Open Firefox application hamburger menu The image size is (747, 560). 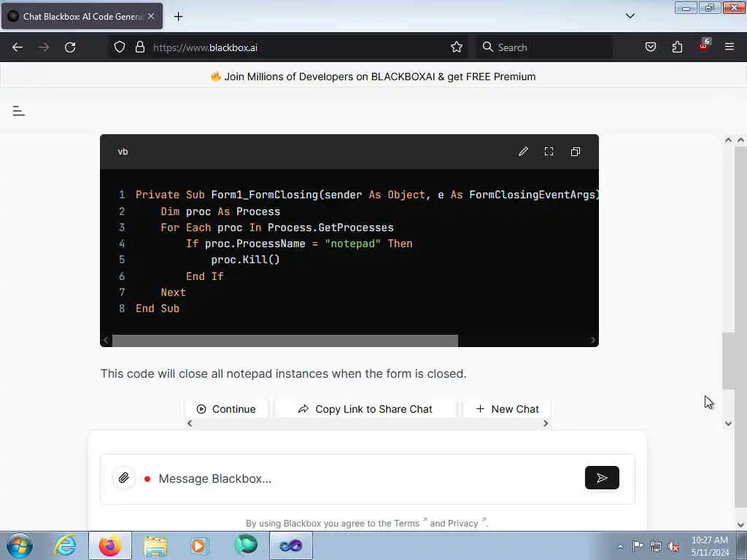coord(729,47)
